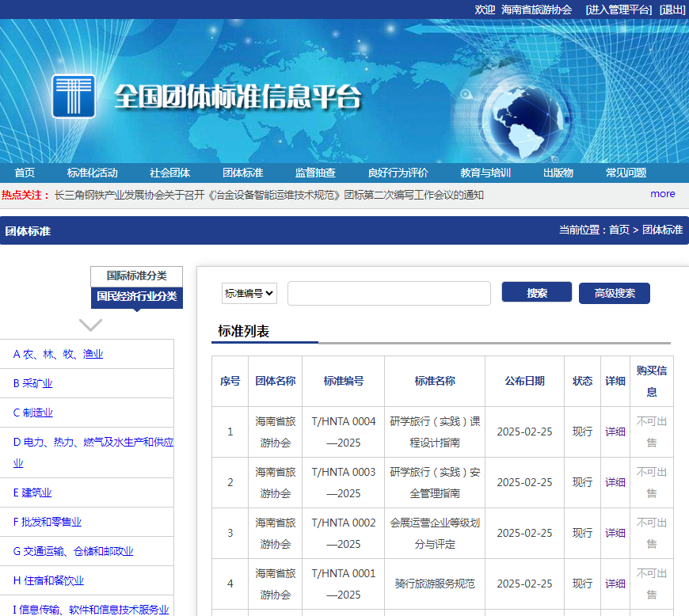Screen dimensions: 689x616
Task: Select category B 采矿业
Action: pos(32,383)
